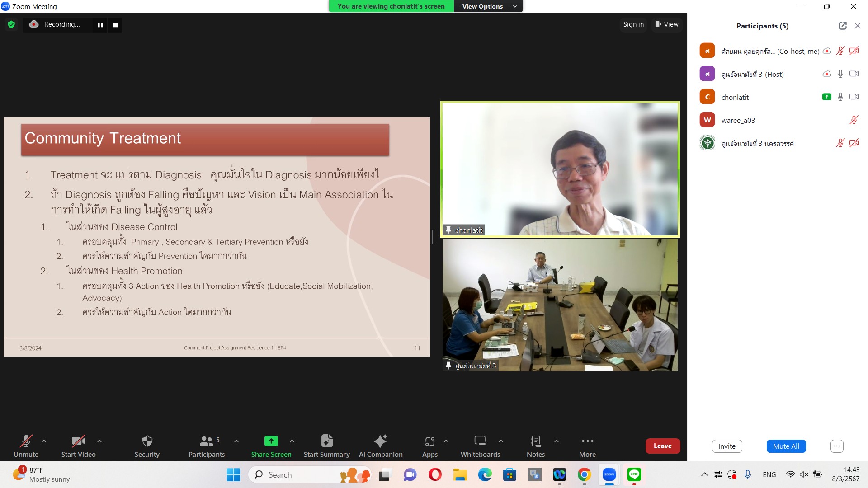Viewport: 868px width, 488px height.
Task: Unmute your microphone
Action: pos(26,441)
